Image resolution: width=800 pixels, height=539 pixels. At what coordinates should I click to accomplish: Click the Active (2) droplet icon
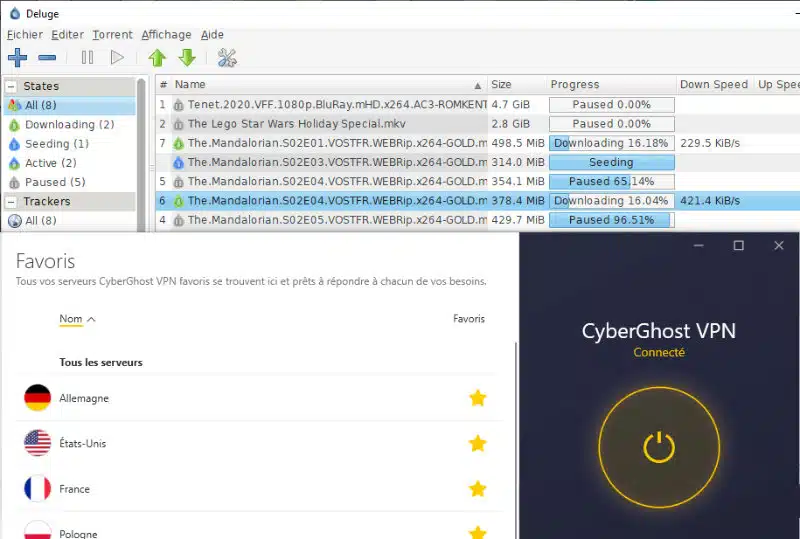pyautogui.click(x=14, y=163)
